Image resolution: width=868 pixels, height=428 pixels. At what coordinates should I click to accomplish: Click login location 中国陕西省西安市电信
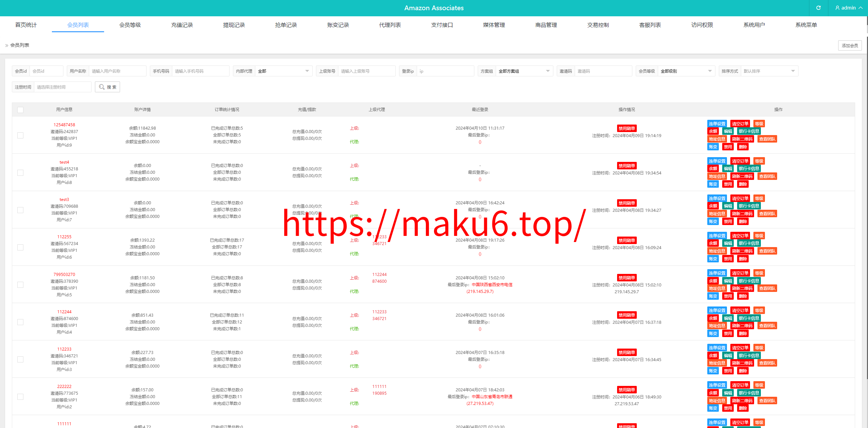click(492, 284)
